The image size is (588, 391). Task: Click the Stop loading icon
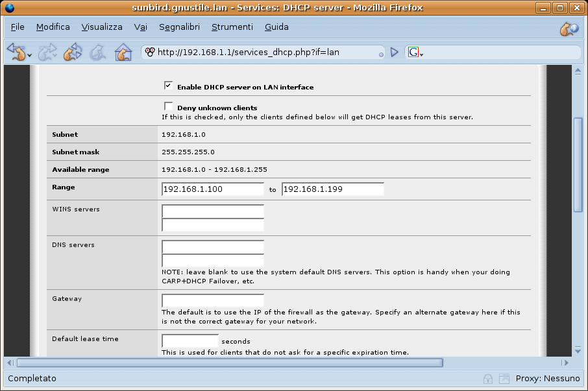(97, 53)
